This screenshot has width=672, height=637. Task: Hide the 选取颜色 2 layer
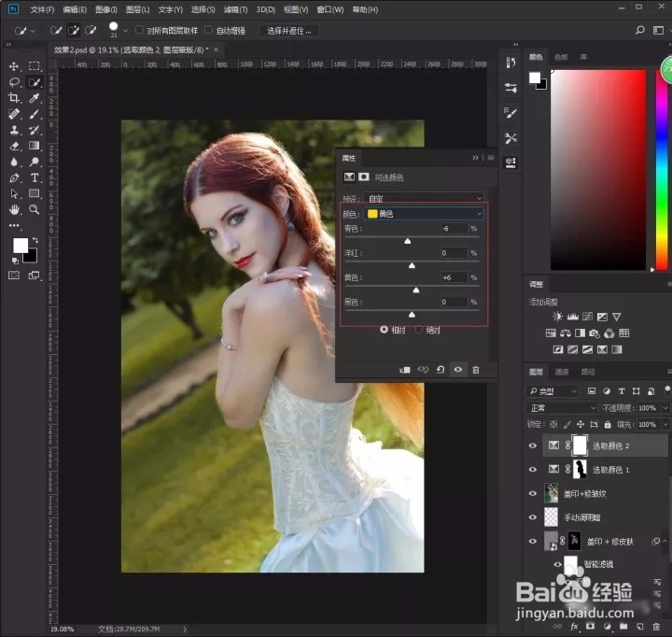533,446
